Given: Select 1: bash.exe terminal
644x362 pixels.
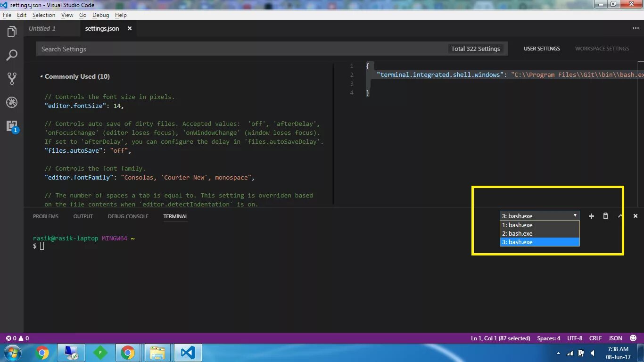Looking at the screenshot, I should (539, 225).
